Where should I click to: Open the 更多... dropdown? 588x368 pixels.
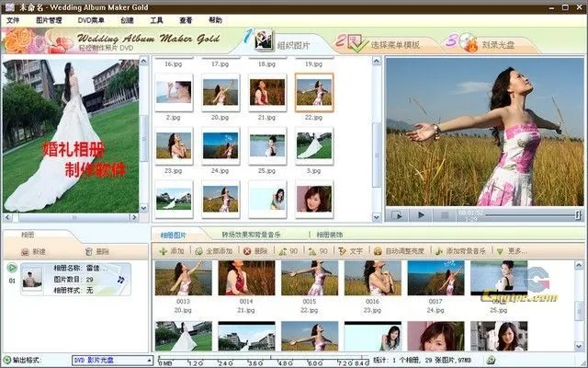point(512,251)
